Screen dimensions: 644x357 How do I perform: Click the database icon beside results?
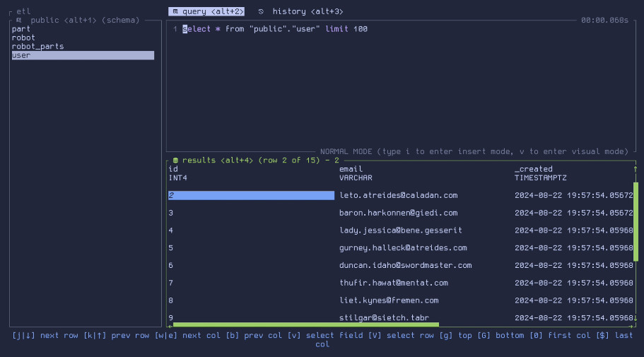[x=175, y=160]
